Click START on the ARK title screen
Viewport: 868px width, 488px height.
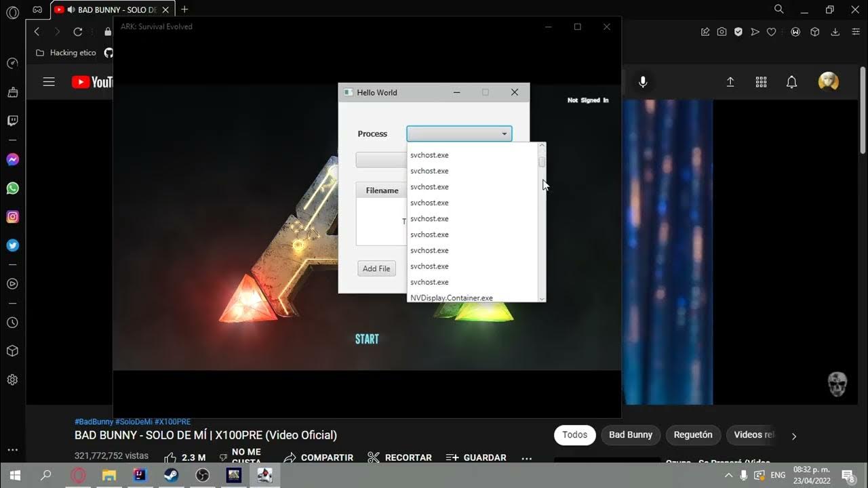tap(367, 339)
